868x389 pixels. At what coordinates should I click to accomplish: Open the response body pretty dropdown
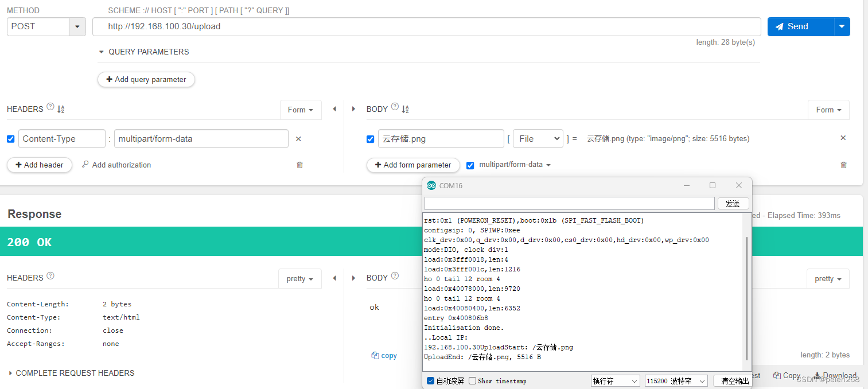click(x=828, y=278)
